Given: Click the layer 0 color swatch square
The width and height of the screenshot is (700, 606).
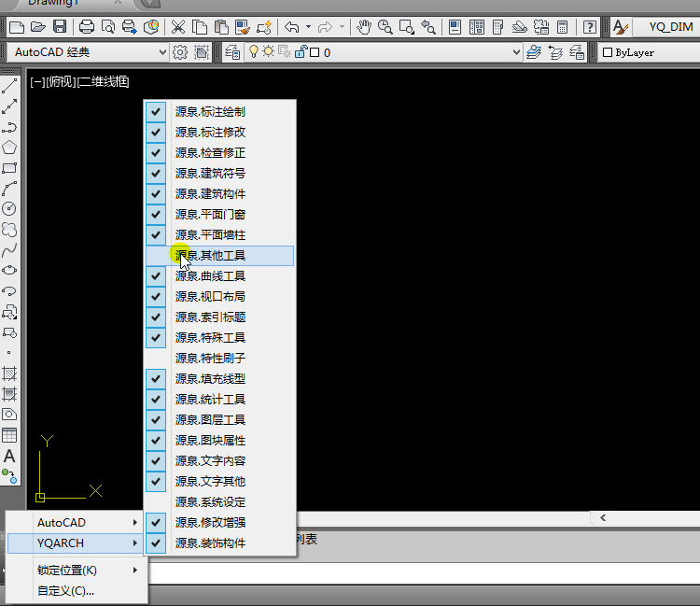Looking at the screenshot, I should pyautogui.click(x=315, y=52).
